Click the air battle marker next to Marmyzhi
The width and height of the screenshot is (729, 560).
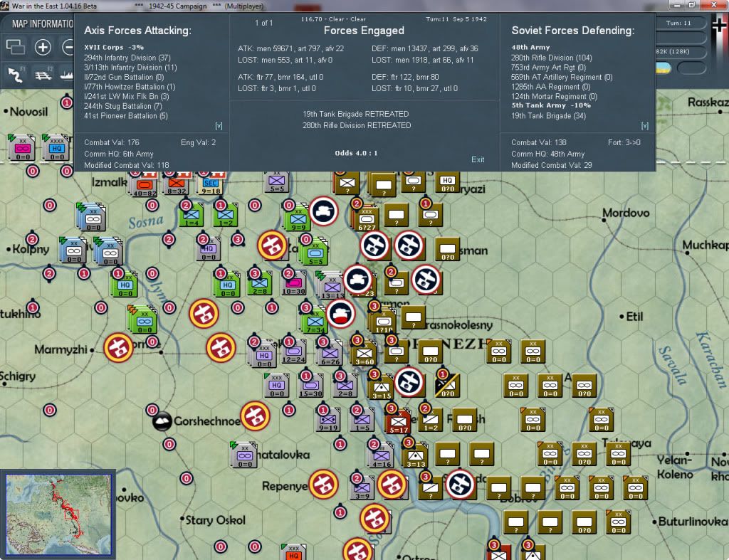(118, 348)
